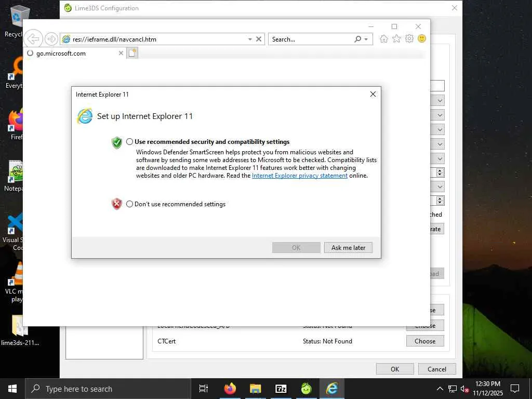Open the IE Tools gear icon
The height and width of the screenshot is (399, 532).
click(409, 38)
